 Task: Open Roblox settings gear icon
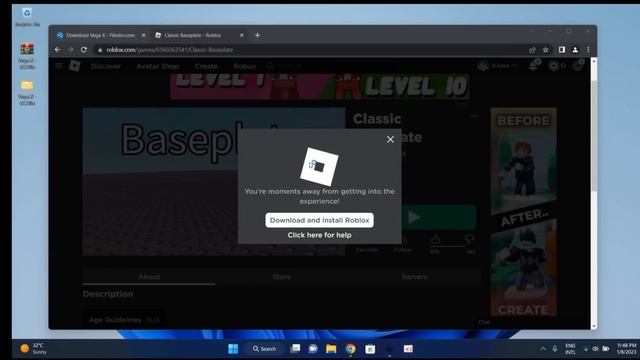pos(578,66)
